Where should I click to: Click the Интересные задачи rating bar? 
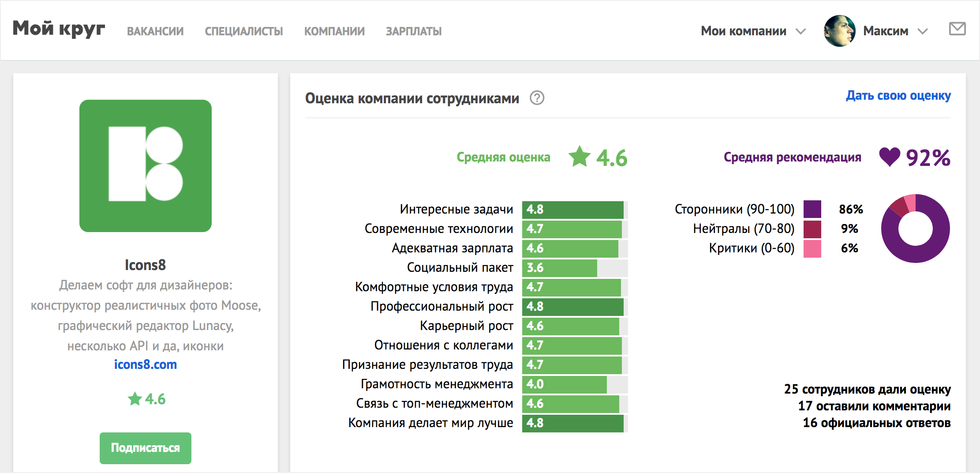[575, 210]
